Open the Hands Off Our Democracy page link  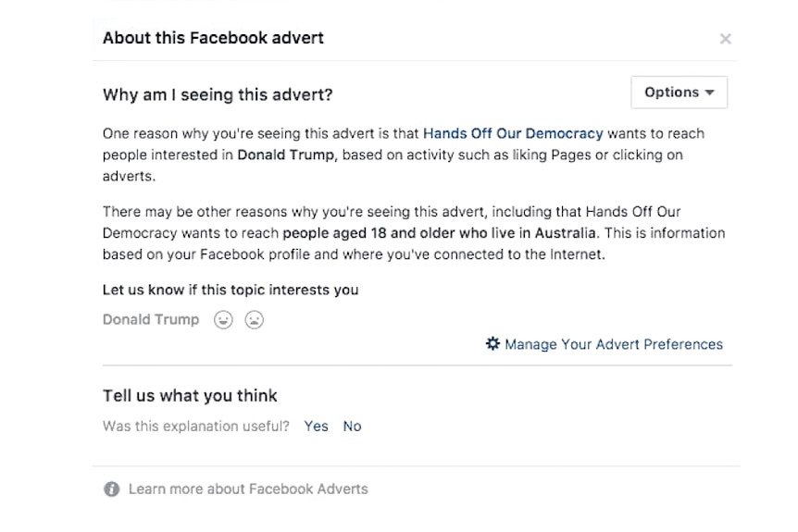(513, 134)
